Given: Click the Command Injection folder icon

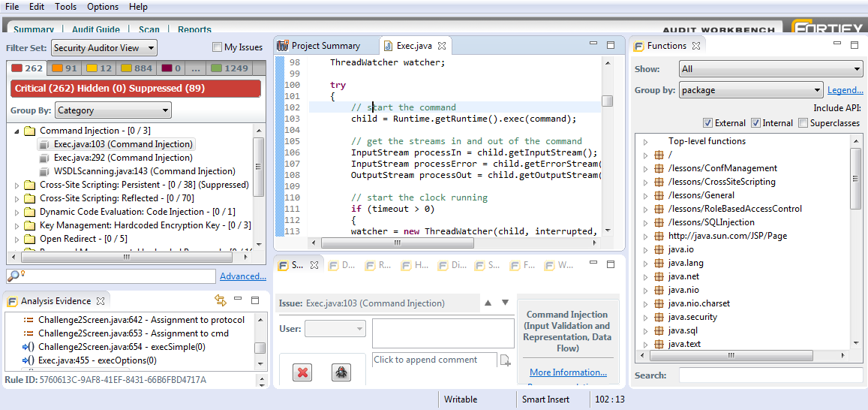Looking at the screenshot, I should 29,131.
